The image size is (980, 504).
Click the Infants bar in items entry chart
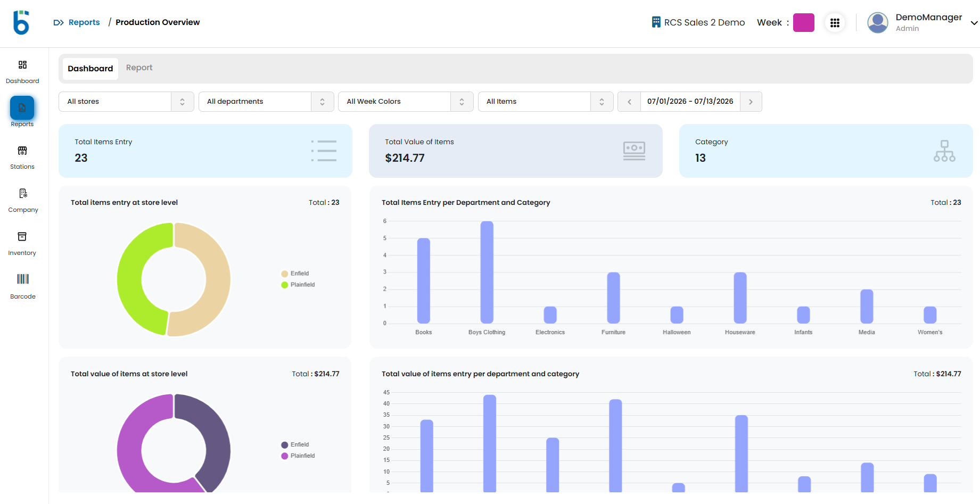[804, 315]
